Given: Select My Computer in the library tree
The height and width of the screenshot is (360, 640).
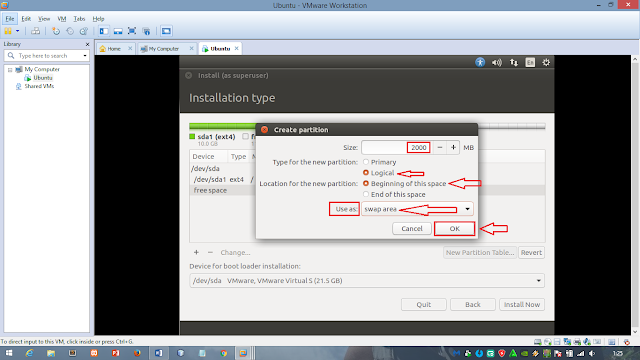Looking at the screenshot, I should (42, 69).
